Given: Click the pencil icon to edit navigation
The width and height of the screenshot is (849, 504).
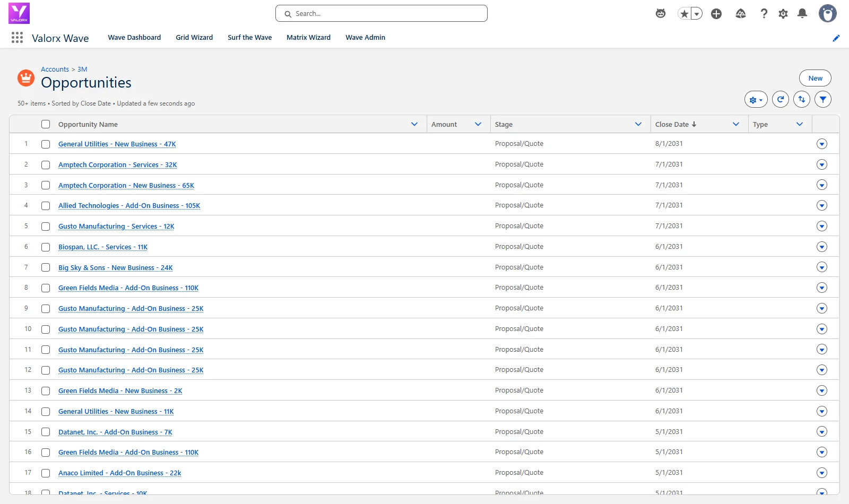Looking at the screenshot, I should coord(836,38).
